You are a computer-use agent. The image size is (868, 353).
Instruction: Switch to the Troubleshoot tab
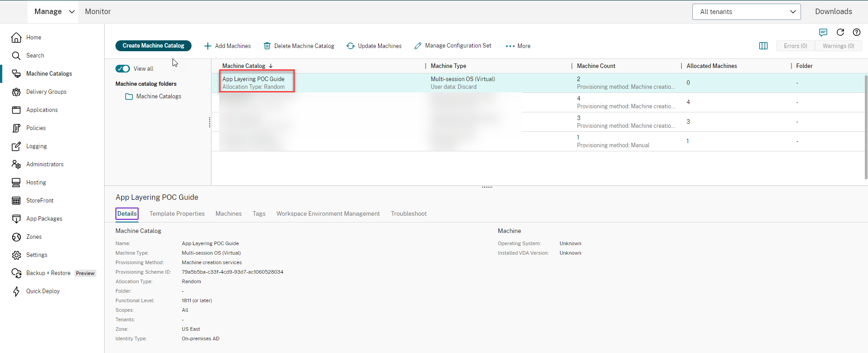tap(408, 213)
